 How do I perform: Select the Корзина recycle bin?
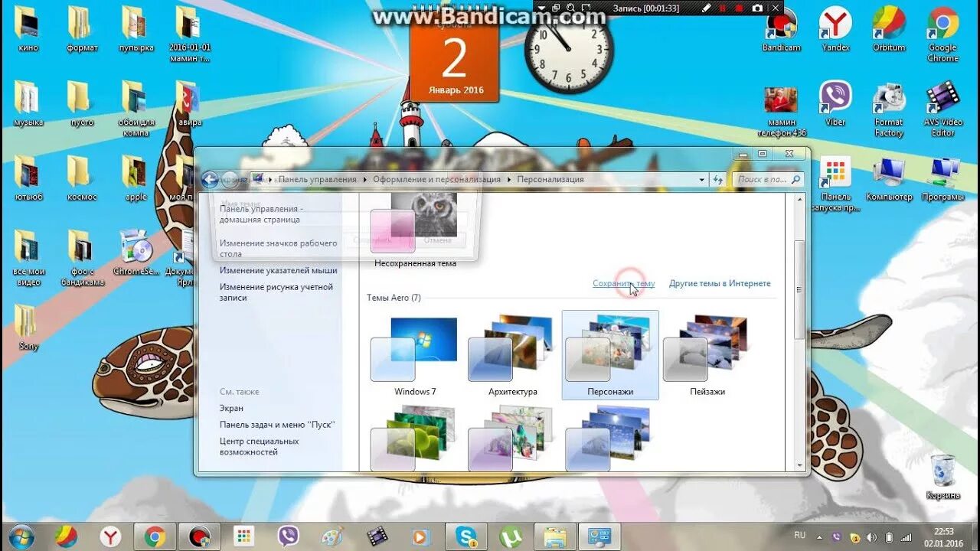(x=942, y=477)
